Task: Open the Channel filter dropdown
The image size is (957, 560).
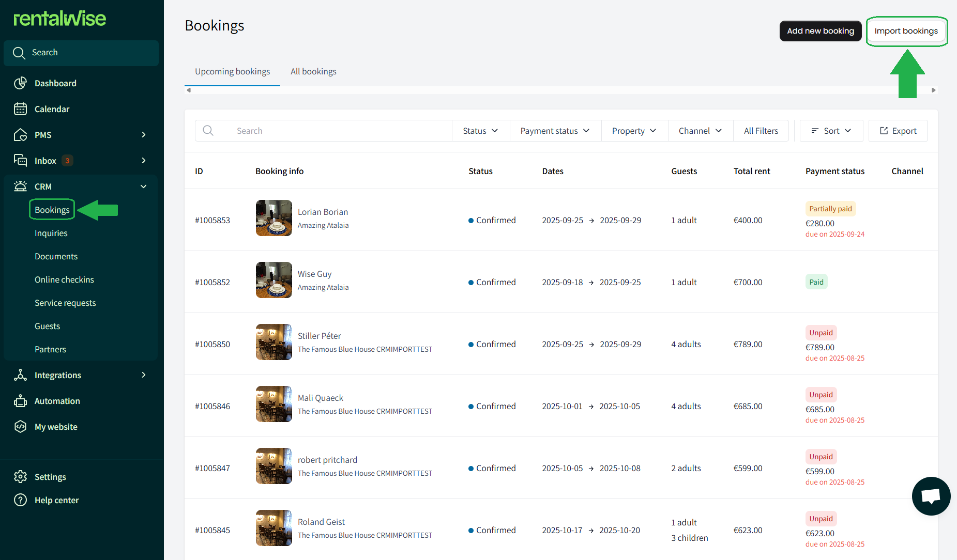Action: (700, 131)
